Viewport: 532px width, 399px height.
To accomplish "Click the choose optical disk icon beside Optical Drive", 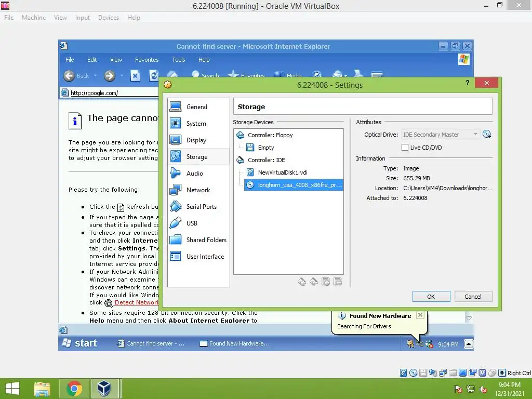I will click(x=487, y=135).
